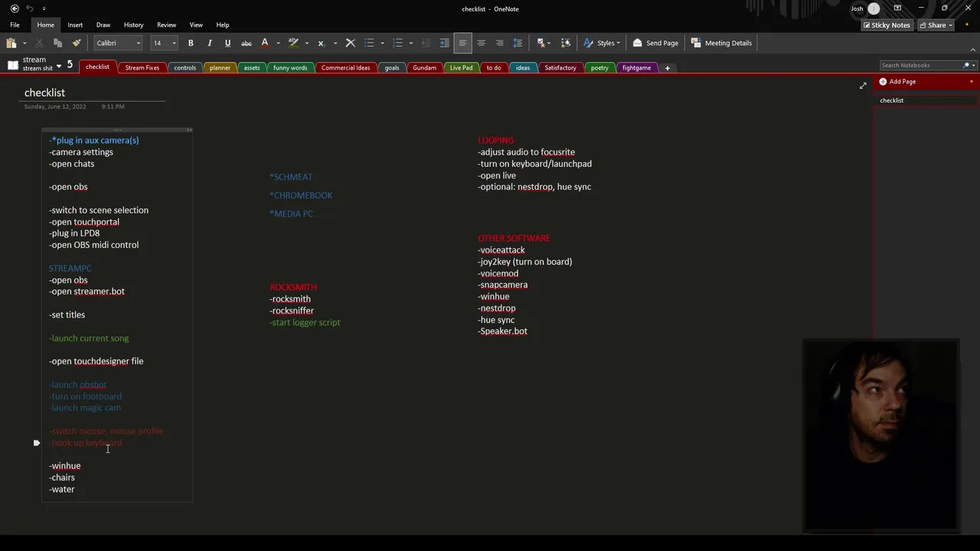980x551 pixels.
Task: Click the Ribbon Display Options icon
Action: point(897,8)
